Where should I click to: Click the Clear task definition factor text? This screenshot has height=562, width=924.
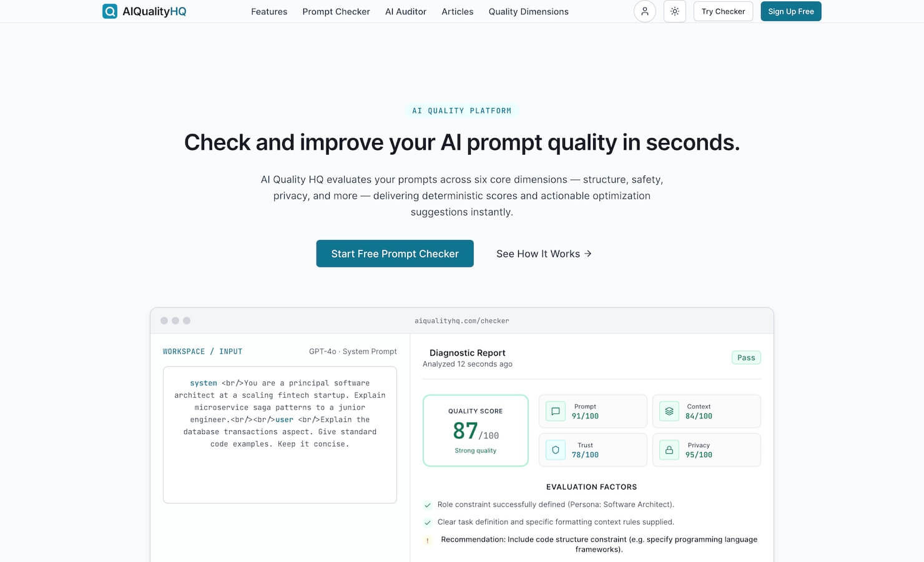click(x=556, y=522)
